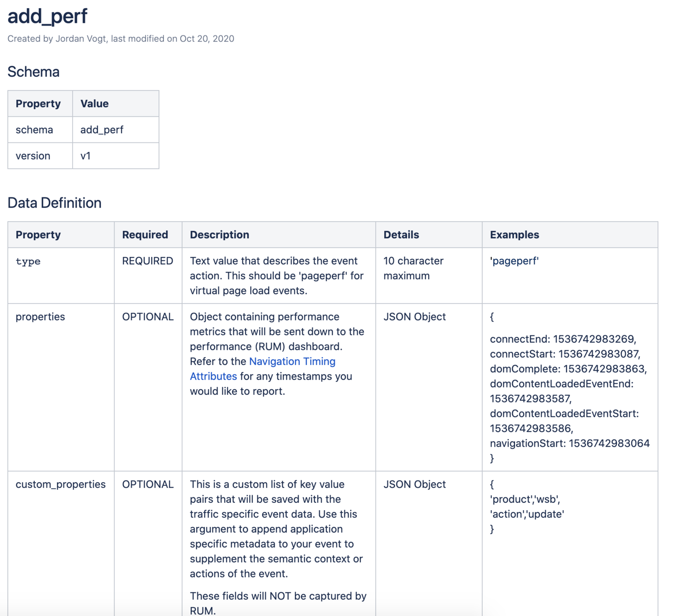Select the Data Definition heading
Image resolution: width=674 pixels, height=616 pixels.
[55, 203]
